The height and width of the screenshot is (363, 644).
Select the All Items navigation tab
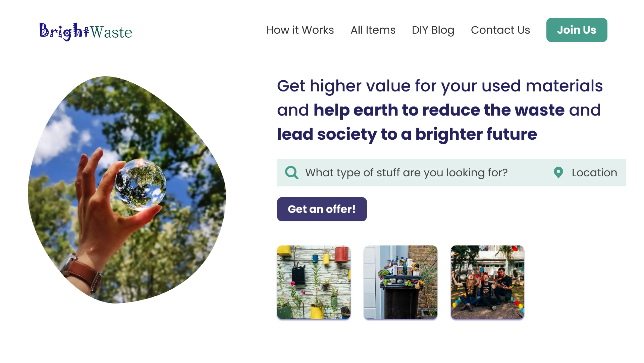click(373, 30)
